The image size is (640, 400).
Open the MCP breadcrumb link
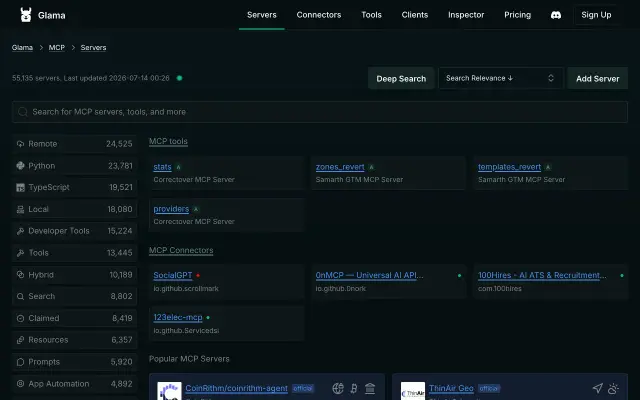pyautogui.click(x=57, y=48)
